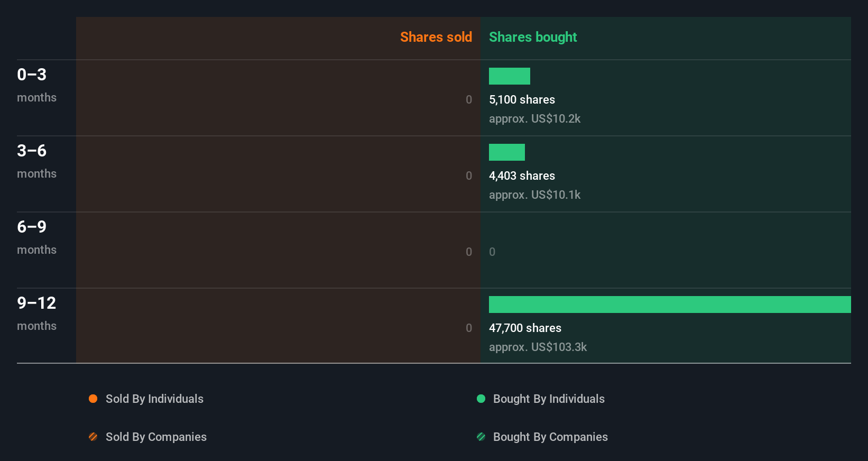Click the 3–6 months row label
The width and height of the screenshot is (868, 461).
point(36,161)
